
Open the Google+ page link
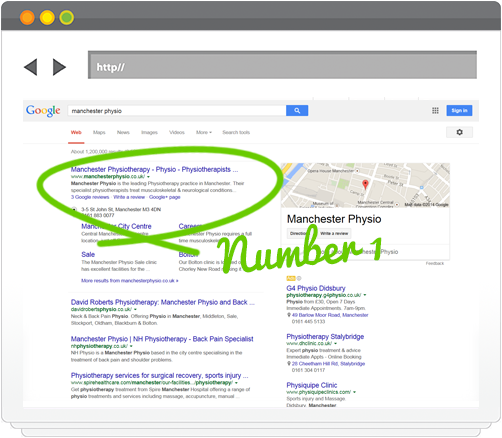(x=165, y=197)
